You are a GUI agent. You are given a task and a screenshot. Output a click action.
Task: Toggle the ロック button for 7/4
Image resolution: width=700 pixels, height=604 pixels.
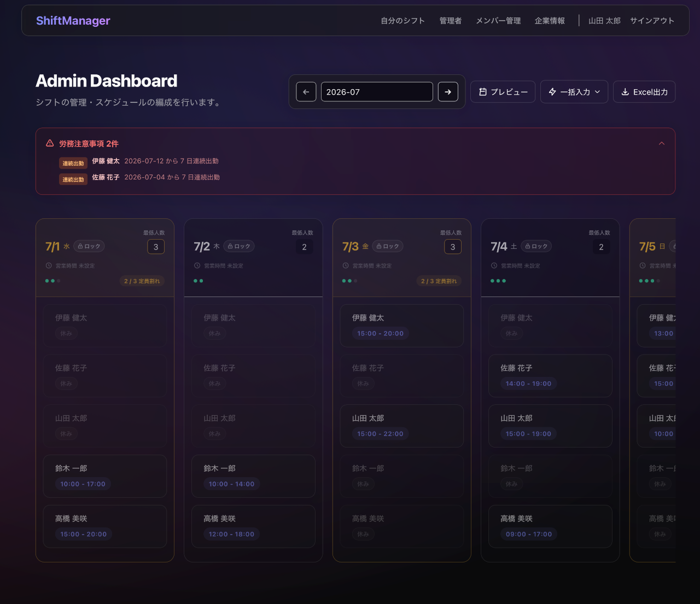(536, 246)
